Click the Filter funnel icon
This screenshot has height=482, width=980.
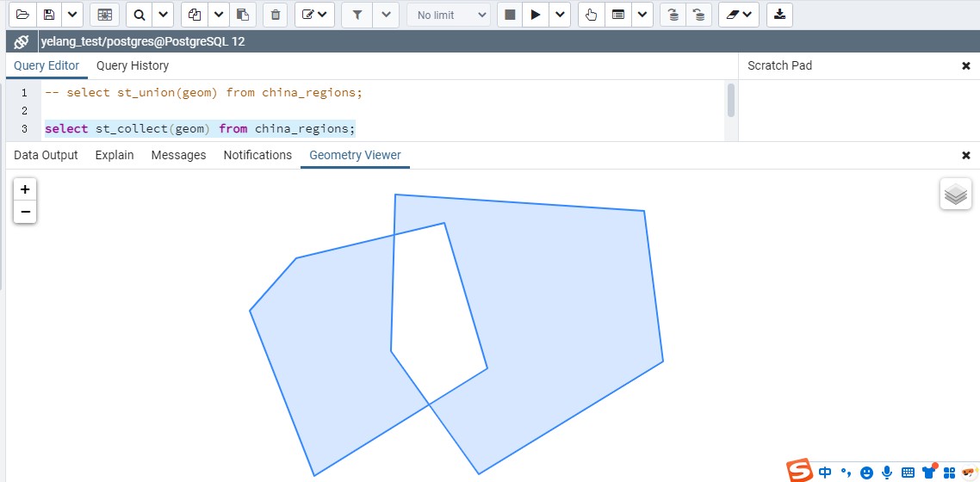point(357,15)
